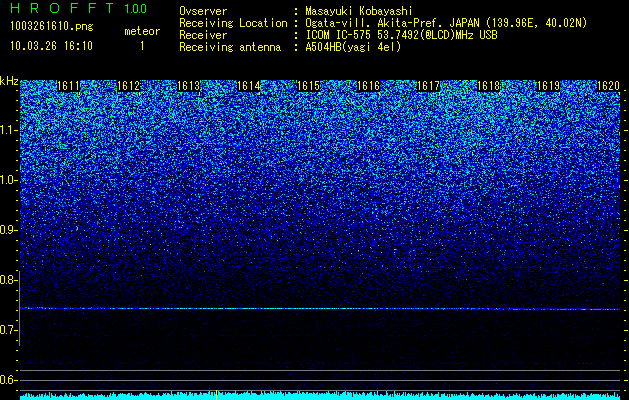Click the 1612 time marker
Screen dimensions: 629x400
[128, 86]
